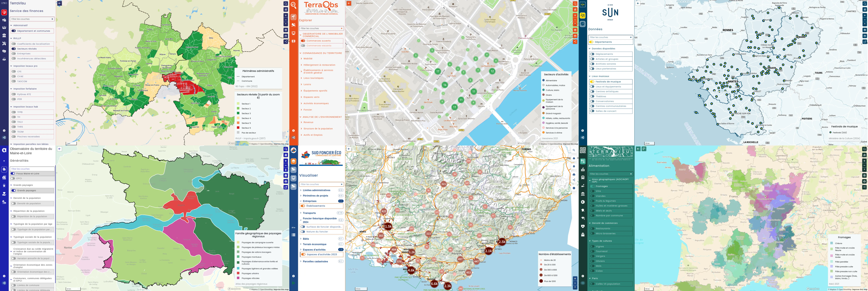The height and width of the screenshot is (291, 868).
Task: Click the orange home icon on the TerraObs map
Action: (x=575, y=9)
